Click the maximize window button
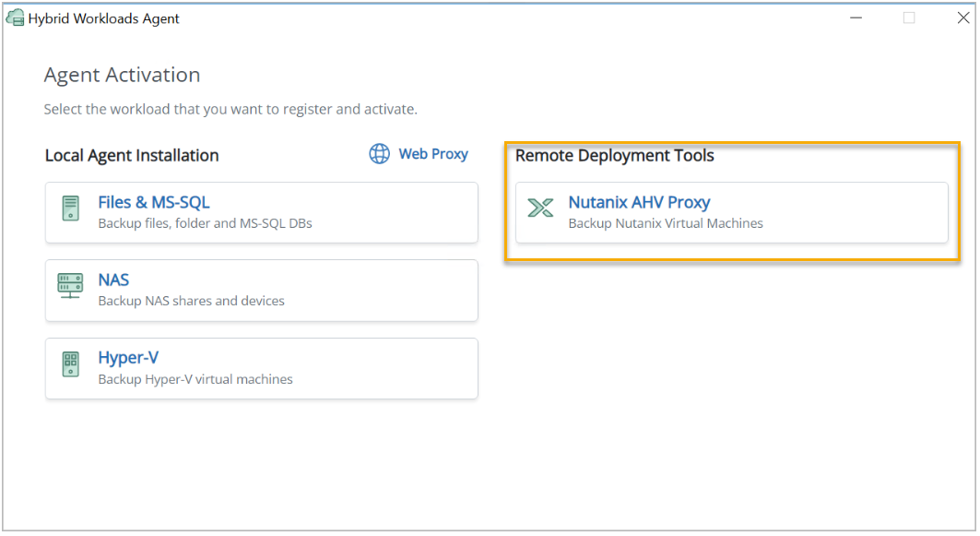980x536 pixels. click(x=909, y=18)
